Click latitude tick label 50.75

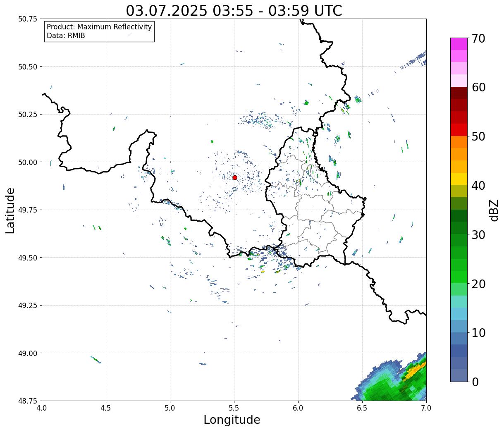coord(28,19)
